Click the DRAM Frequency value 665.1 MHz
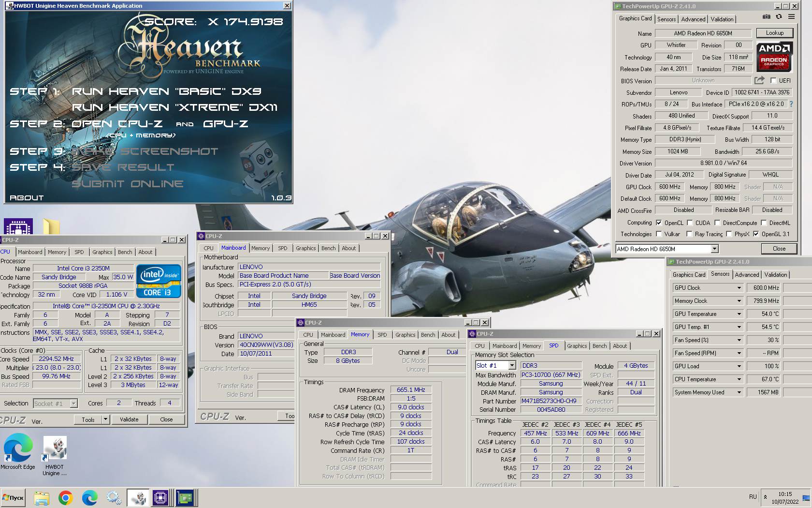This screenshot has width=812, height=508. [x=411, y=390]
